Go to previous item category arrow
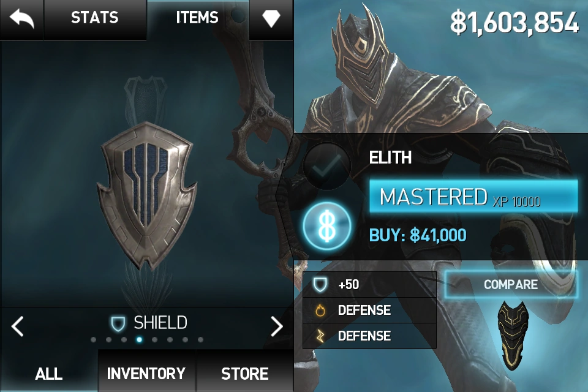This screenshot has height=392, width=588. click(18, 326)
